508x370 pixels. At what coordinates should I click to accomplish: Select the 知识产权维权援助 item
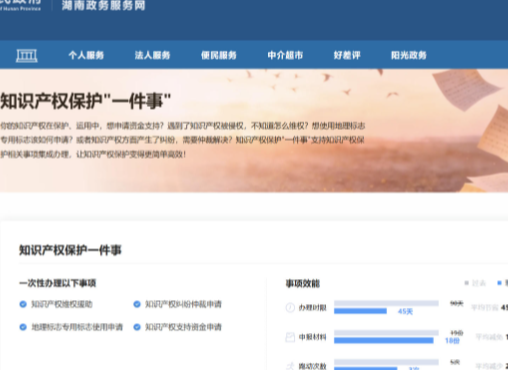[x=62, y=304]
